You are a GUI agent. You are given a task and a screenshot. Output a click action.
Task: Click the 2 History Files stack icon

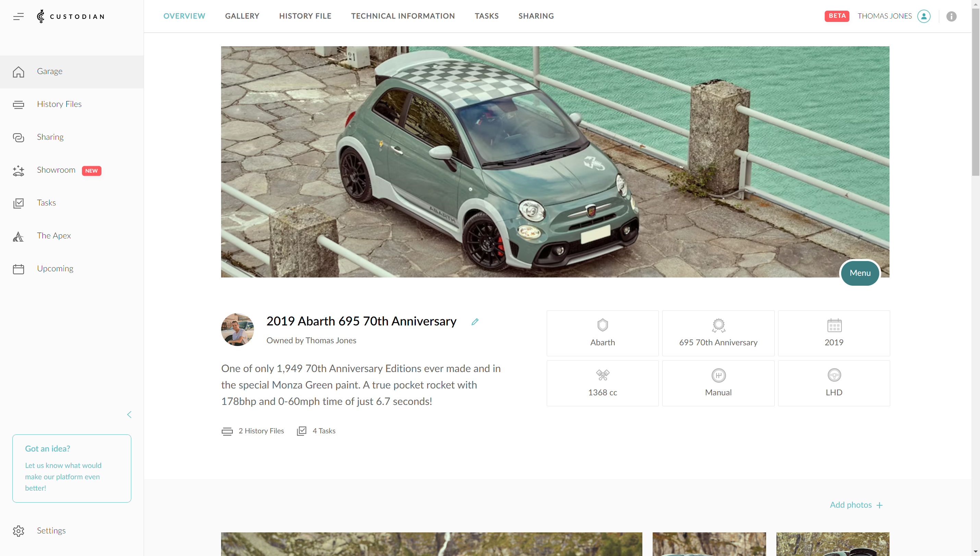tap(227, 431)
